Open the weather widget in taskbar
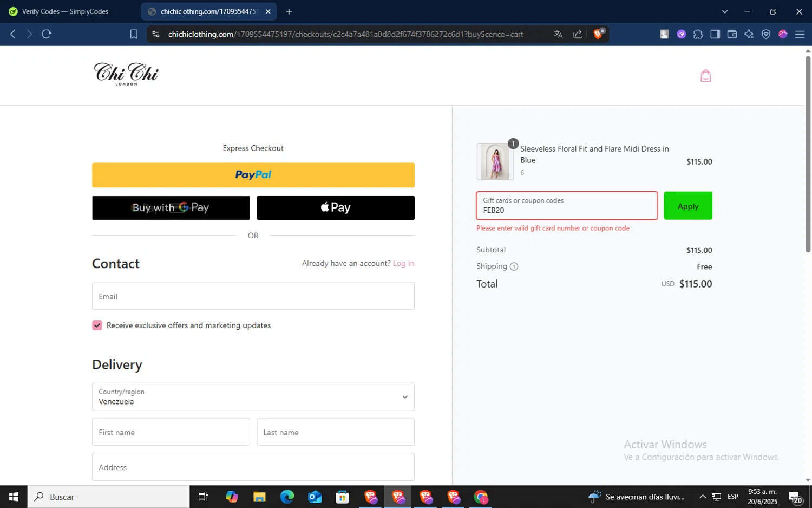Image resolution: width=812 pixels, height=508 pixels. point(637,497)
